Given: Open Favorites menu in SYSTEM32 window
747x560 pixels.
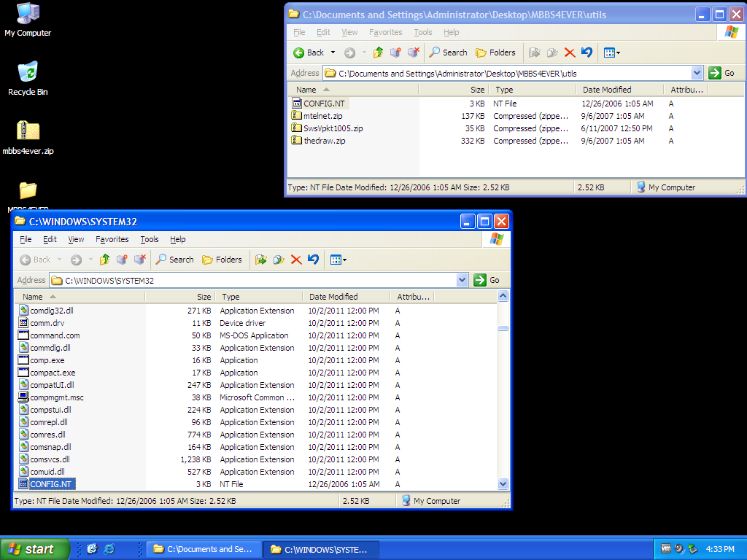Looking at the screenshot, I should [112, 239].
